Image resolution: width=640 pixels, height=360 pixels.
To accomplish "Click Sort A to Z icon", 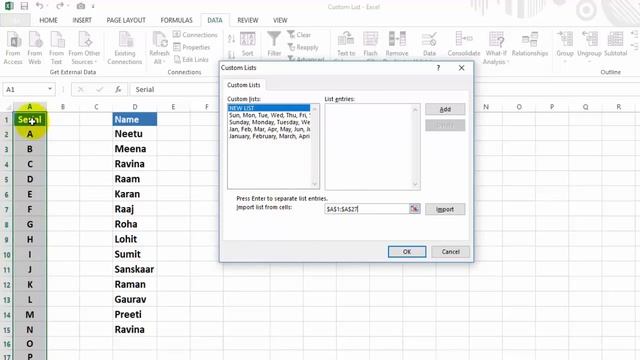I will click(x=231, y=39).
